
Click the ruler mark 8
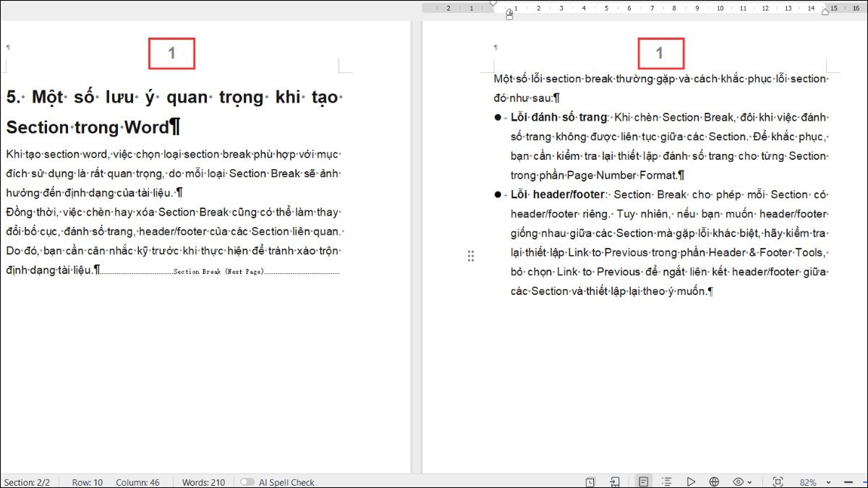click(674, 8)
